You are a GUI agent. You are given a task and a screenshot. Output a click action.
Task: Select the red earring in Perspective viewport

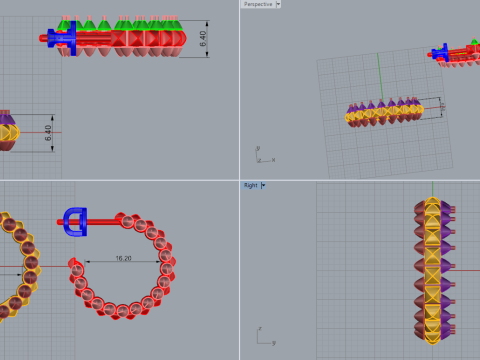[455, 53]
